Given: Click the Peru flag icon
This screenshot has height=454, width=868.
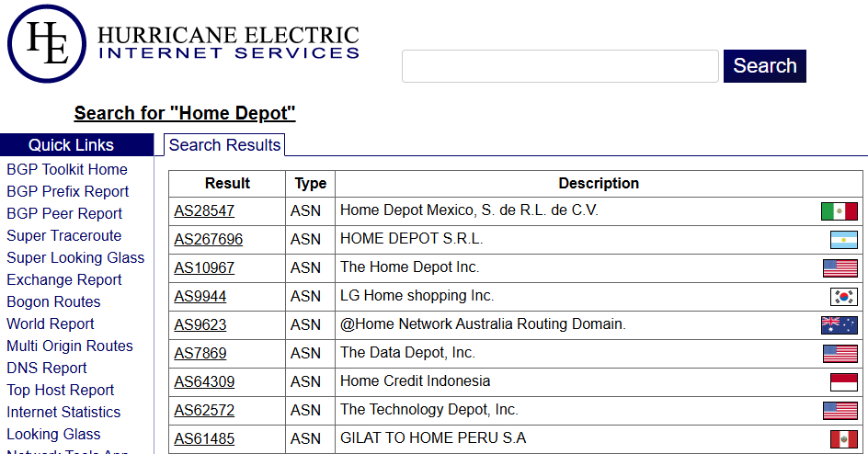Looking at the screenshot, I should pos(843,439).
